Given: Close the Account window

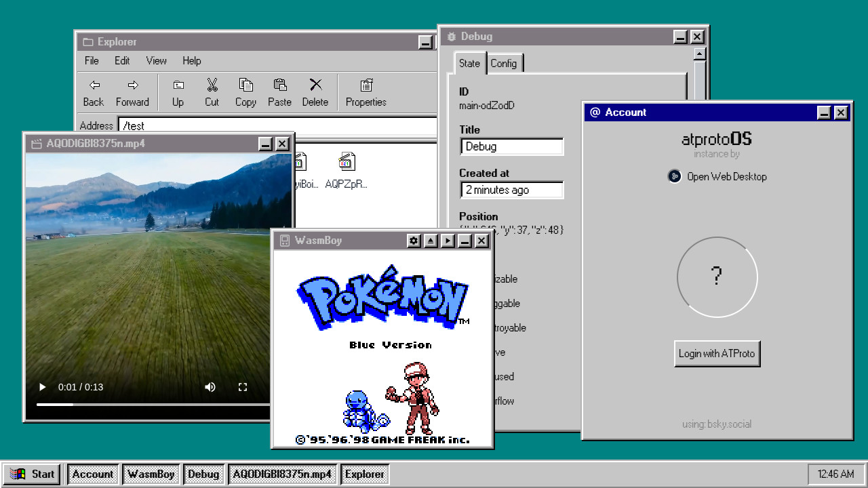Looking at the screenshot, I should 841,113.
